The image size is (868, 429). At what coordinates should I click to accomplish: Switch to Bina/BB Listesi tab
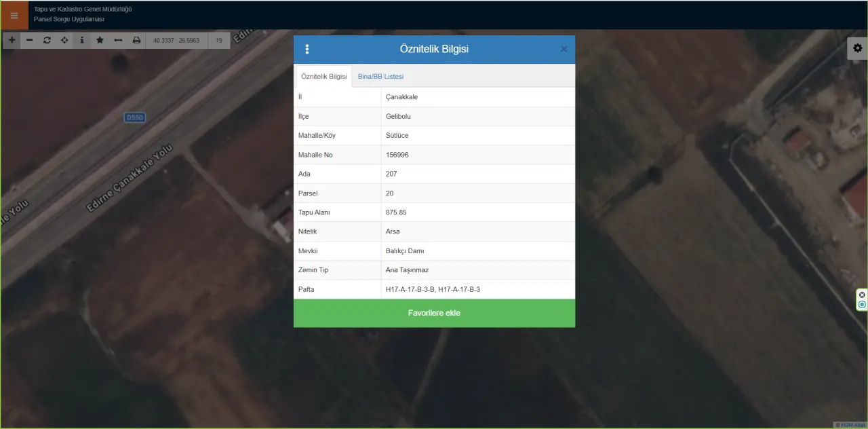(x=380, y=76)
